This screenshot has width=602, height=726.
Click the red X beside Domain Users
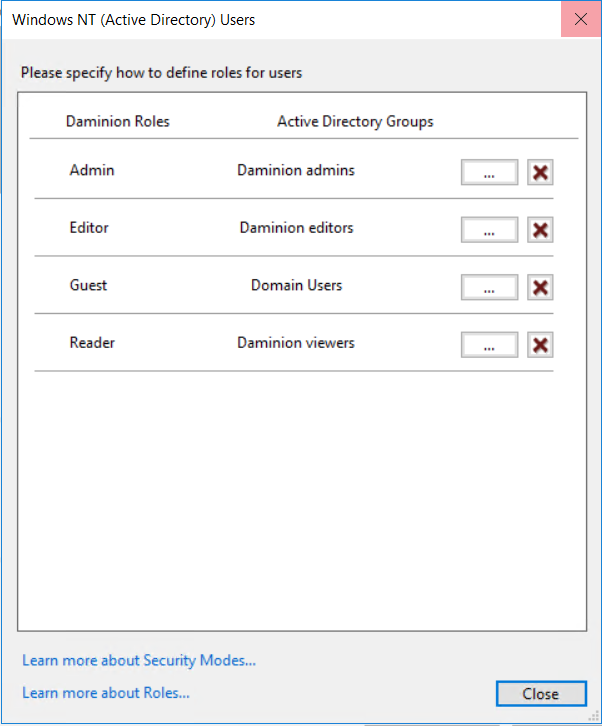coord(540,287)
